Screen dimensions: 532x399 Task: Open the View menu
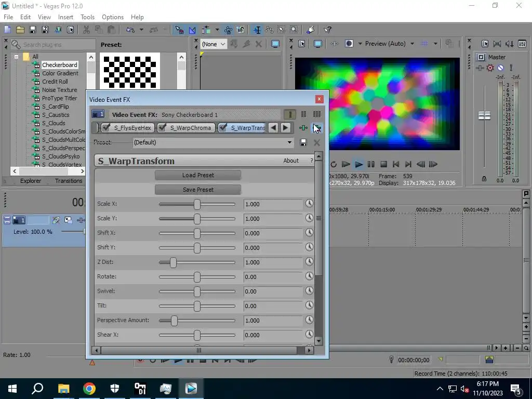coord(44,17)
